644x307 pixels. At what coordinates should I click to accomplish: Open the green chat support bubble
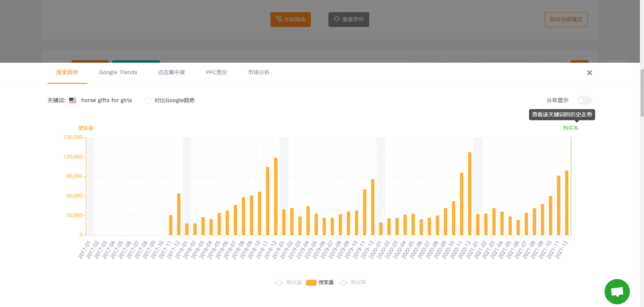pyautogui.click(x=617, y=291)
